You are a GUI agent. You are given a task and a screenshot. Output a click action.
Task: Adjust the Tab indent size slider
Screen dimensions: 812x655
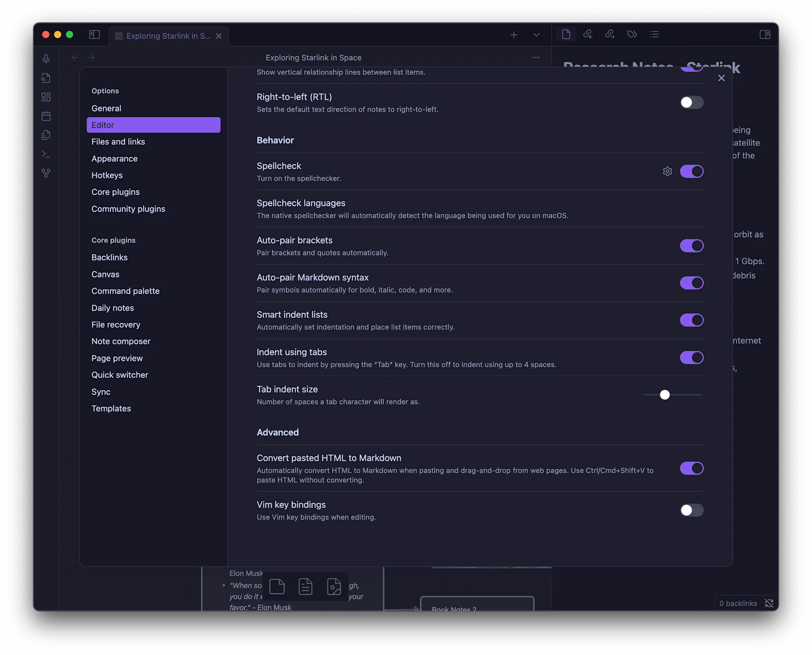[664, 394]
